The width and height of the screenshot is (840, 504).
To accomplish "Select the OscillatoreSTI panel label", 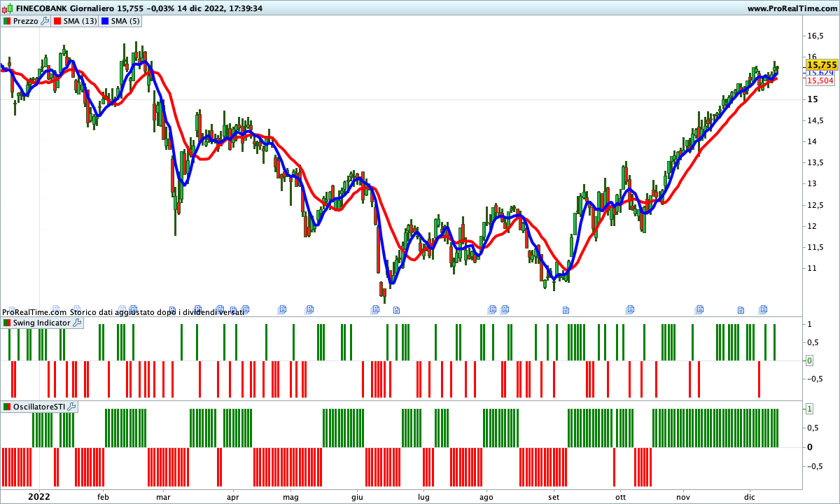I will coord(40,407).
